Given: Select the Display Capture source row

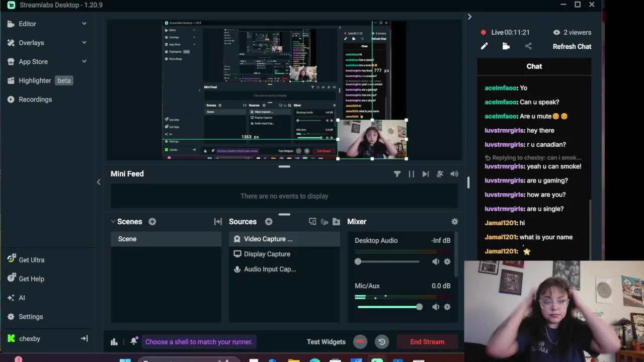Looking at the screenshot, I should click(x=284, y=254).
